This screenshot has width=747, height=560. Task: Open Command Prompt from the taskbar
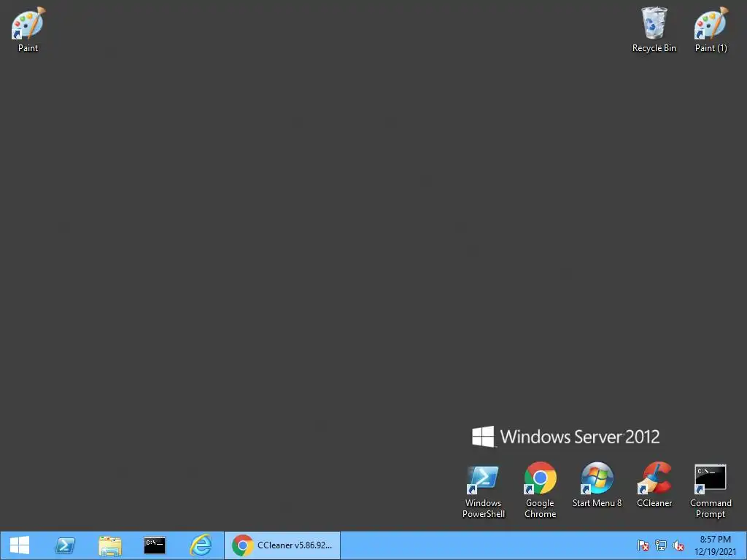click(x=155, y=545)
